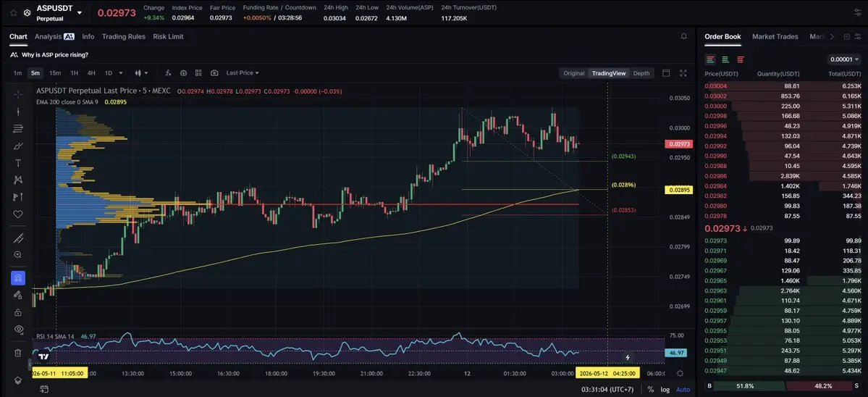Open the Risk Limit tab
The height and width of the screenshot is (397, 868).
[168, 36]
